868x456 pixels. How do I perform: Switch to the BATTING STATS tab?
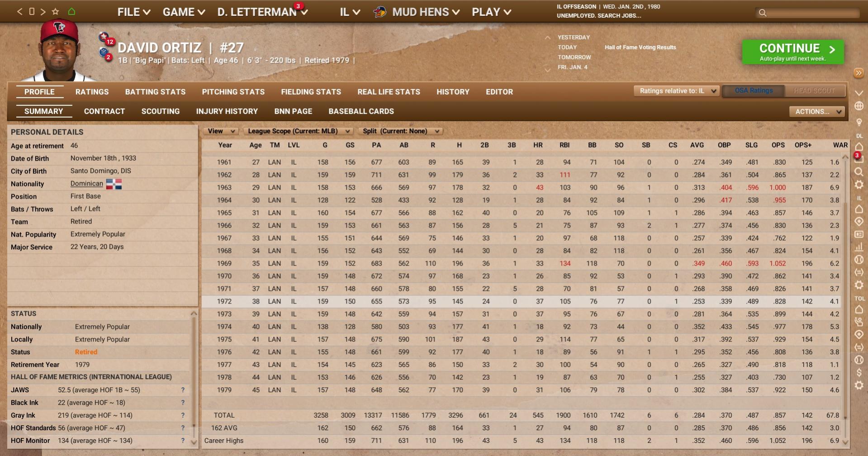155,91
